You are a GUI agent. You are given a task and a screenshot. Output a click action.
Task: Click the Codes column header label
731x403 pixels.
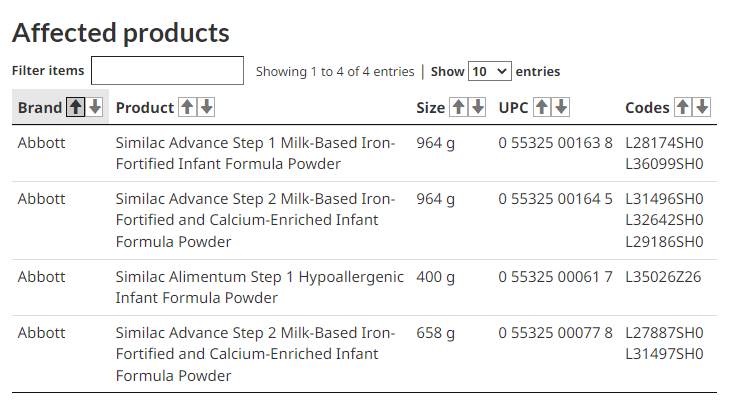pyautogui.click(x=647, y=108)
